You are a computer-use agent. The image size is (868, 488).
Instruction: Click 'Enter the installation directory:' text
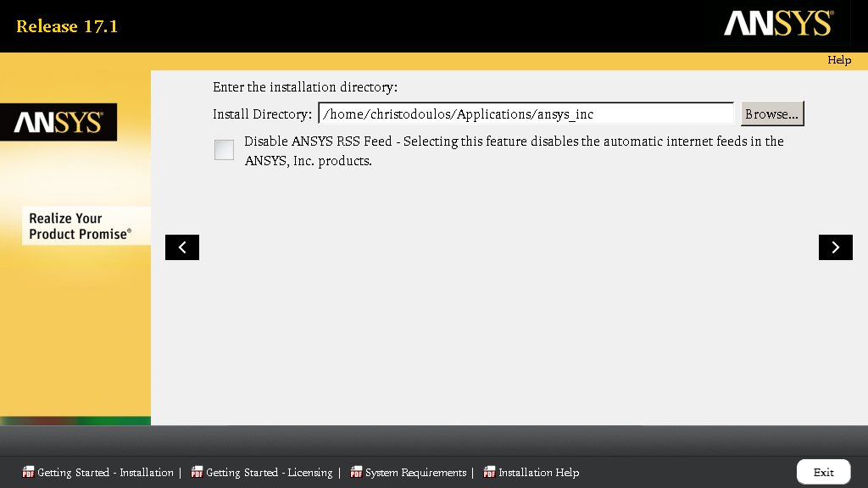[305, 87]
